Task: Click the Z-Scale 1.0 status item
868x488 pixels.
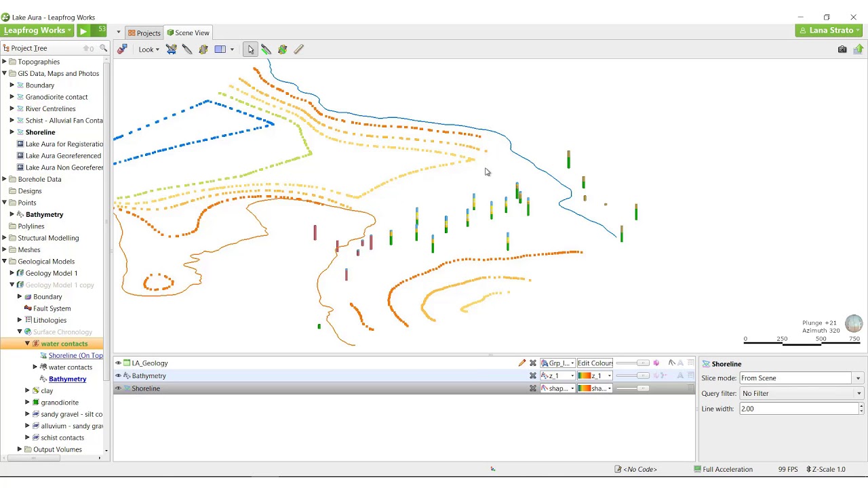Action: 826,469
